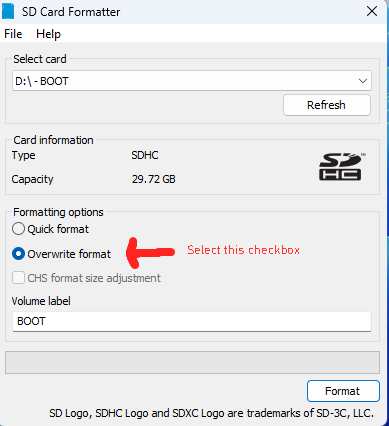389x426 pixels.
Task: Click the Overwrite format label text
Action: tap(69, 254)
